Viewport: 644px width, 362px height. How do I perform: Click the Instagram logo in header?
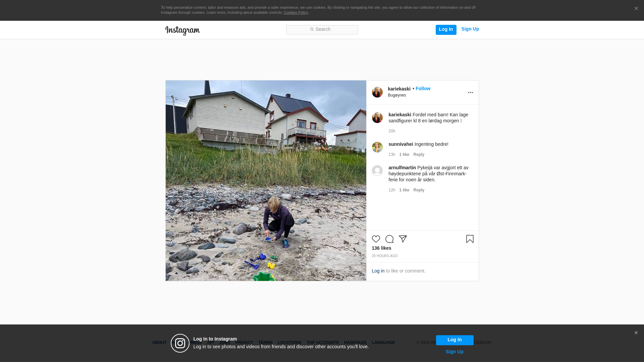pyautogui.click(x=182, y=31)
